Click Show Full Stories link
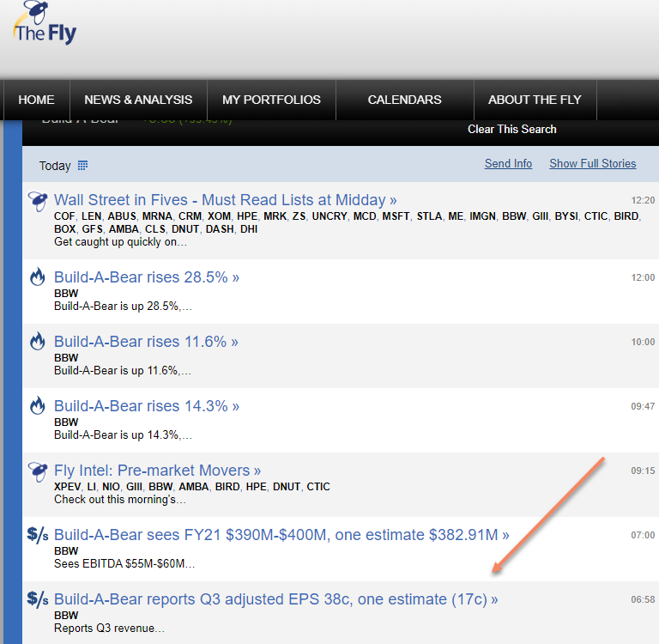 click(x=593, y=164)
